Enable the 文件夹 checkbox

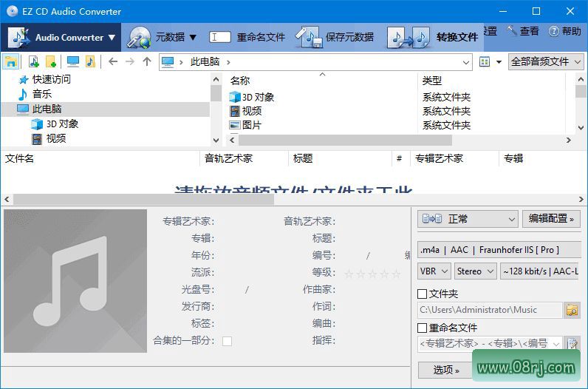click(423, 294)
